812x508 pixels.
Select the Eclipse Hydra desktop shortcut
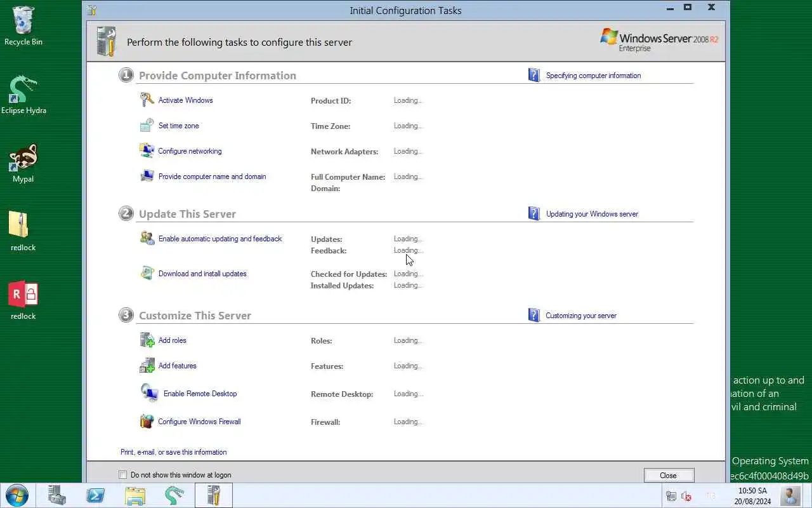coord(23,95)
